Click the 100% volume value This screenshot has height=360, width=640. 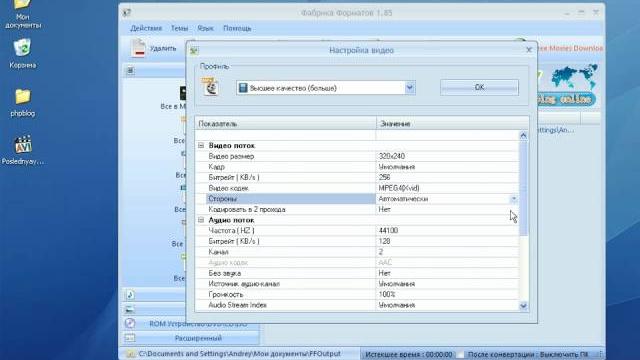click(x=387, y=294)
